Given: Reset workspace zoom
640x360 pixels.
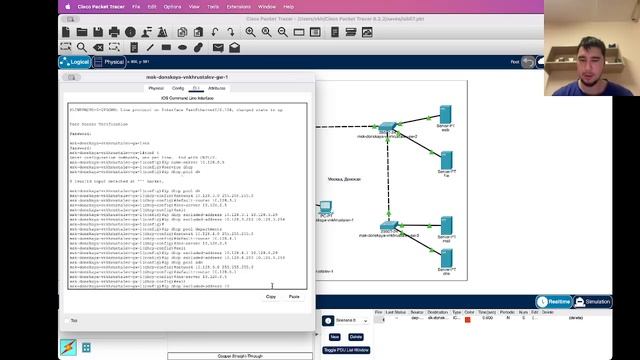Looking at the screenshot, I should (267, 32).
